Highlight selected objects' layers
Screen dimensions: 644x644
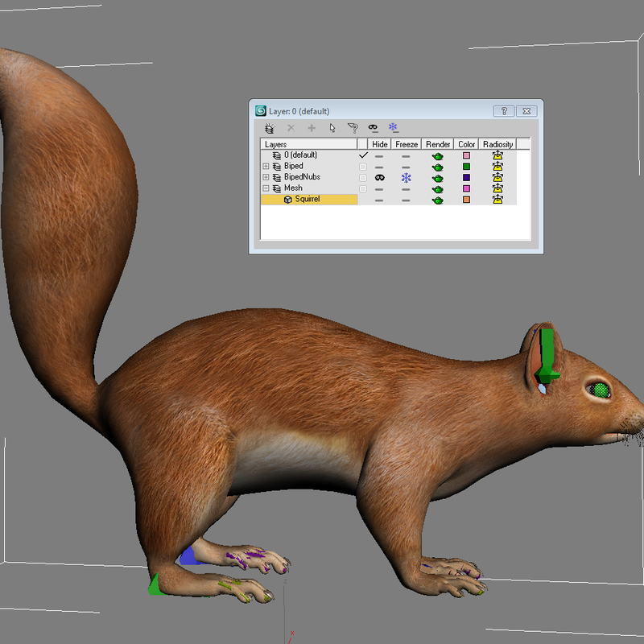353,126
